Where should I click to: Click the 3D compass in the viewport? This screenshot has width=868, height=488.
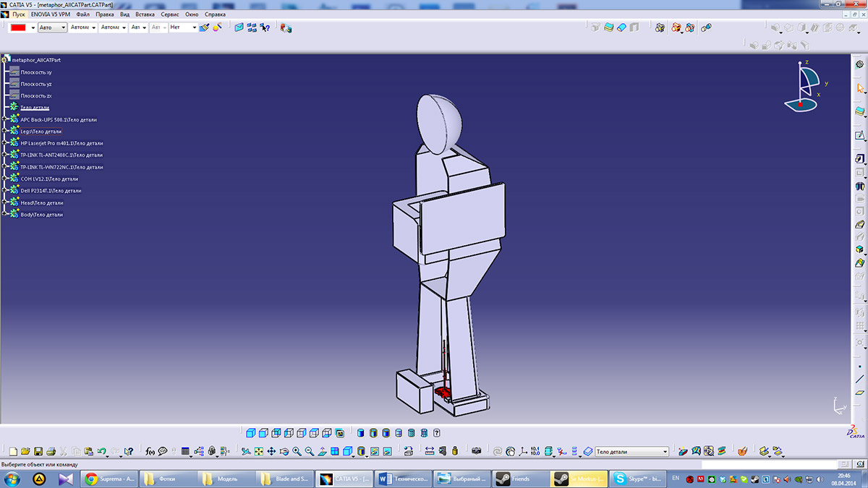point(803,85)
